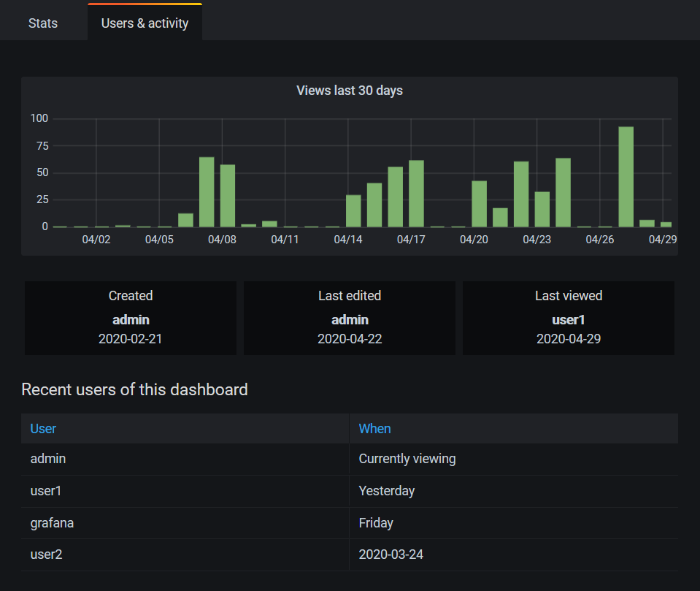Open the admin user in the Created panel

(x=130, y=319)
